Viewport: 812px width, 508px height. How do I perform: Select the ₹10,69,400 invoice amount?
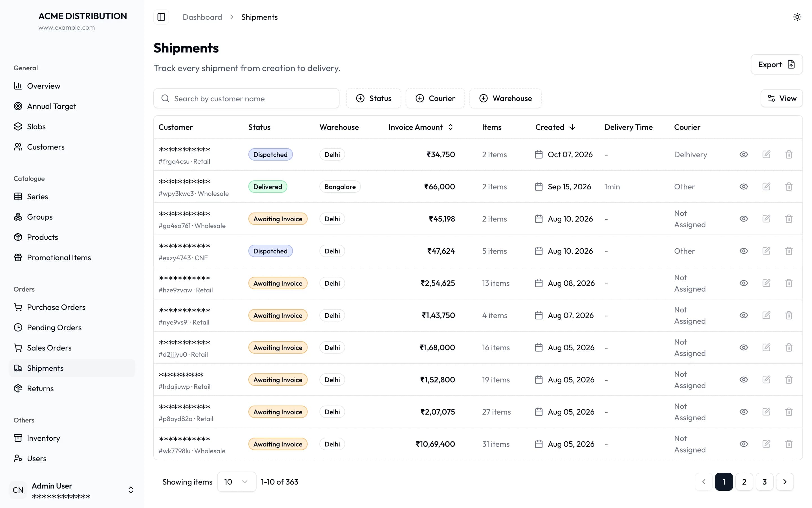(435, 444)
